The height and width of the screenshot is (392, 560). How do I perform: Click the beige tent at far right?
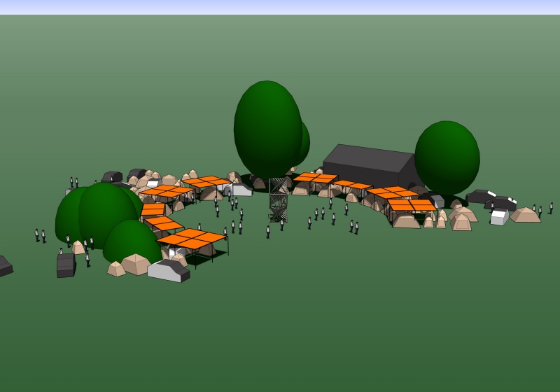tap(525, 215)
